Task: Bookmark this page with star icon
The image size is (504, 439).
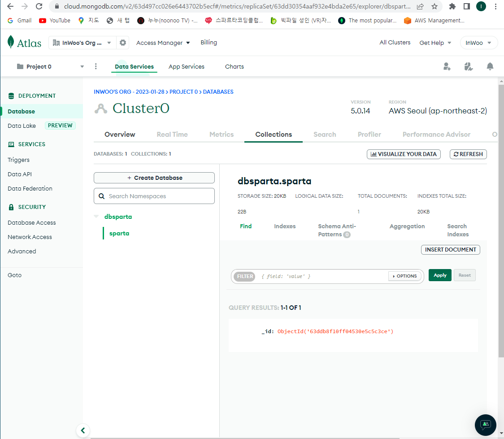Action: click(x=434, y=6)
